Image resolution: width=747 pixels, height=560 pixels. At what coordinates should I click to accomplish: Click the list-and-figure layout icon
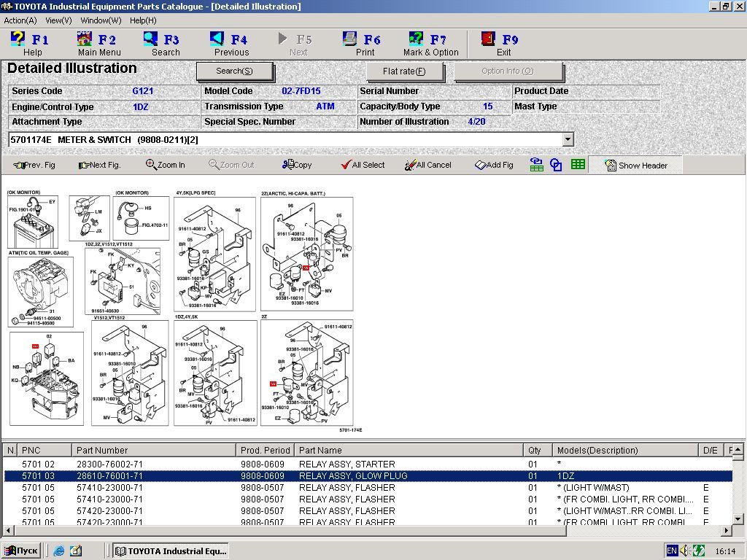[536, 165]
